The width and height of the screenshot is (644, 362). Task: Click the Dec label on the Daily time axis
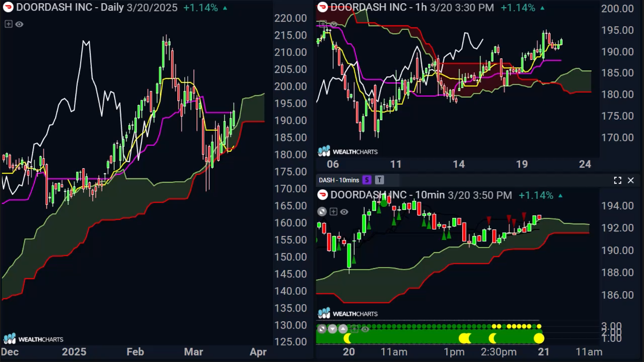click(x=10, y=352)
